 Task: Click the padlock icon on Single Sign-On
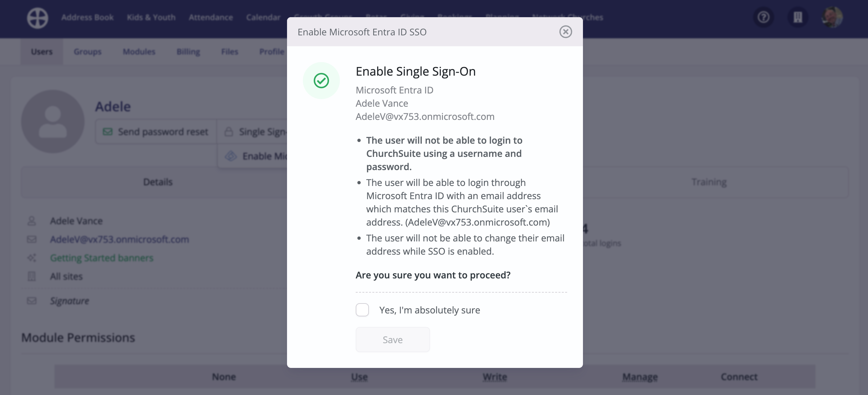tap(229, 131)
